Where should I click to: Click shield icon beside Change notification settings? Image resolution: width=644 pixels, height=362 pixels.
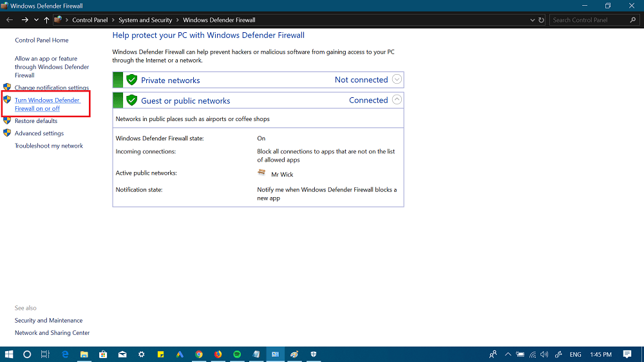[7, 87]
